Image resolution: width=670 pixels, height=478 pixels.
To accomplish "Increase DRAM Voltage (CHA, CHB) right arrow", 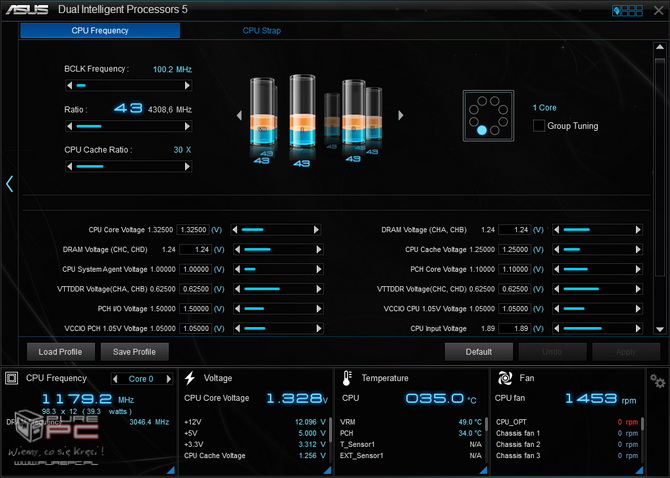I will tap(638, 230).
